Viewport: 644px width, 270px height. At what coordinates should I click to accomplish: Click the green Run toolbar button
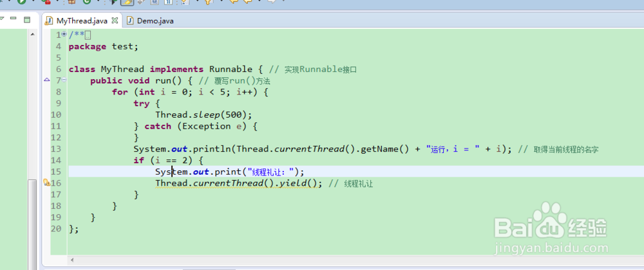pyautogui.click(x=21, y=2)
